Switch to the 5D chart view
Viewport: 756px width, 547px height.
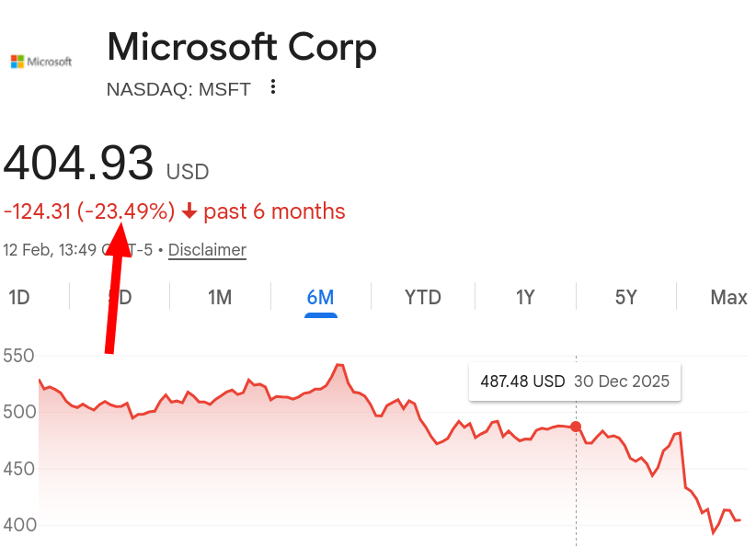point(118,298)
